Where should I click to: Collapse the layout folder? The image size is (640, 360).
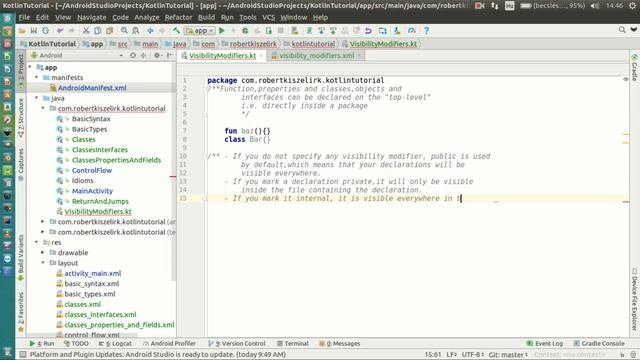[43, 263]
